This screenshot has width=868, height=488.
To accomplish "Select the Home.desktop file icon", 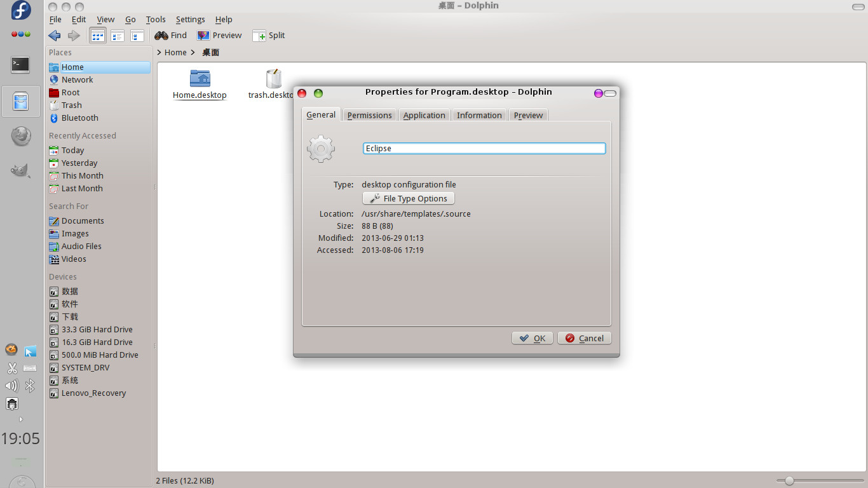I will pyautogui.click(x=200, y=79).
